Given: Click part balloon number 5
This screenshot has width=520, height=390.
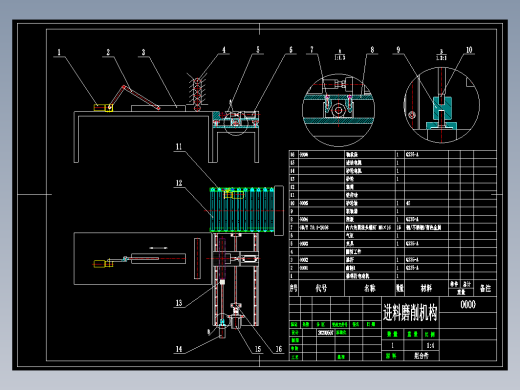Looking at the screenshot, I should (258, 50).
